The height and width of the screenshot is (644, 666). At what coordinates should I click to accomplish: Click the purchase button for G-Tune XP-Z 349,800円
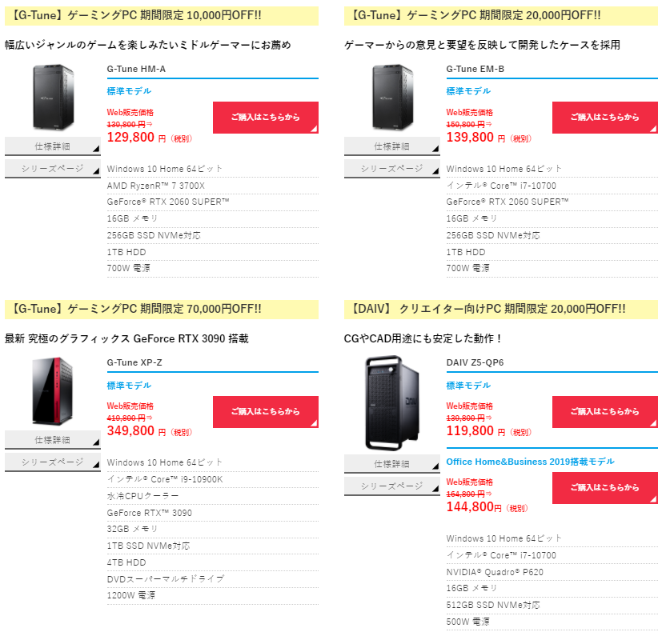(x=266, y=412)
